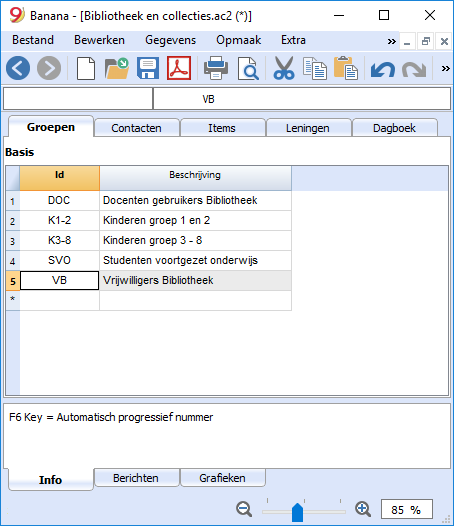The width and height of the screenshot is (454, 527).
Task: Open file using the folder icon
Action: pyautogui.click(x=117, y=68)
